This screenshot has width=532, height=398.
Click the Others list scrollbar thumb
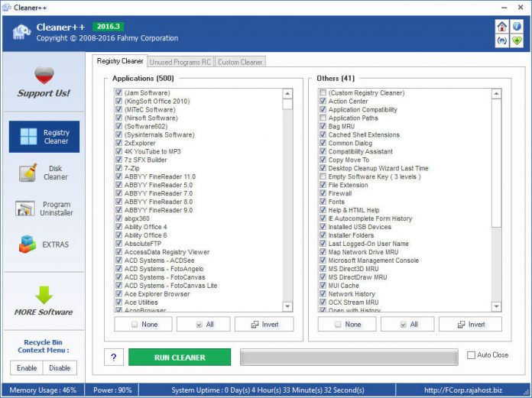[x=496, y=163]
